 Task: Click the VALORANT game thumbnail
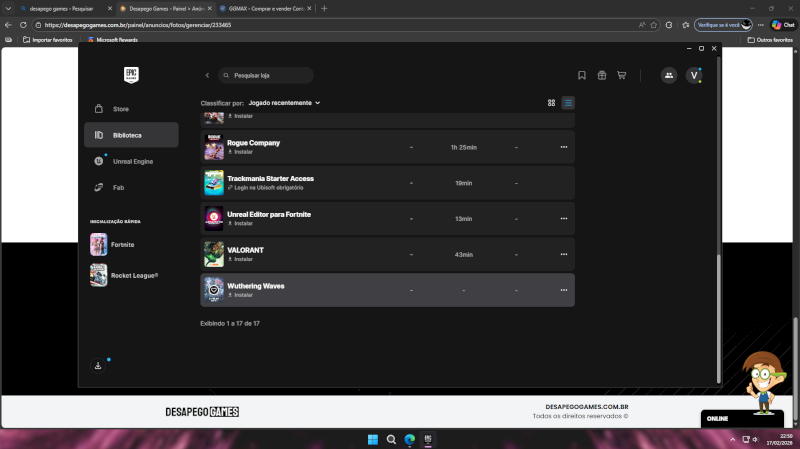[214, 254]
